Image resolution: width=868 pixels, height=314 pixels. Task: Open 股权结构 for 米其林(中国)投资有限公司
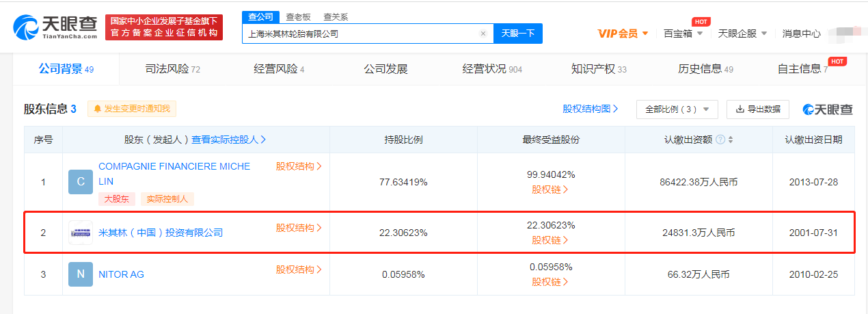click(299, 228)
